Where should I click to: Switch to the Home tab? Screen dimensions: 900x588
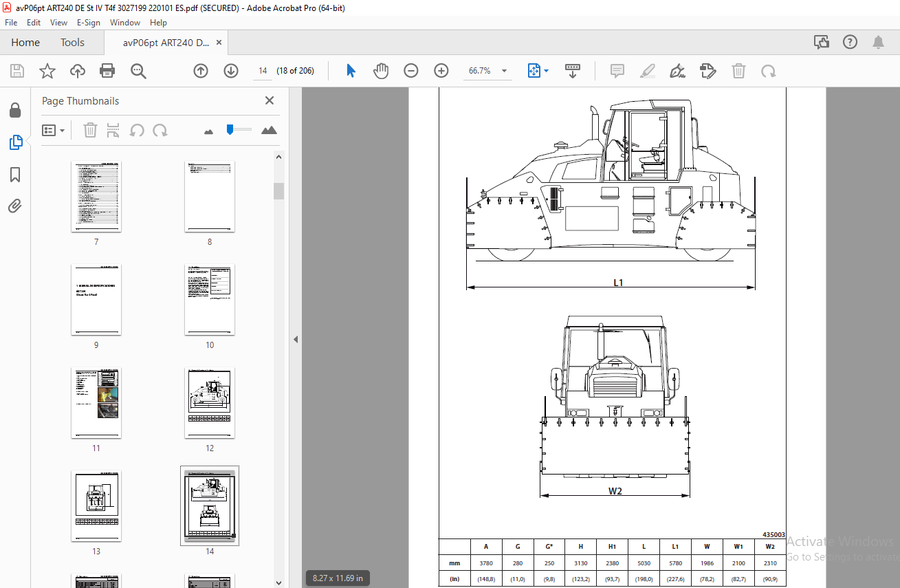(x=25, y=43)
